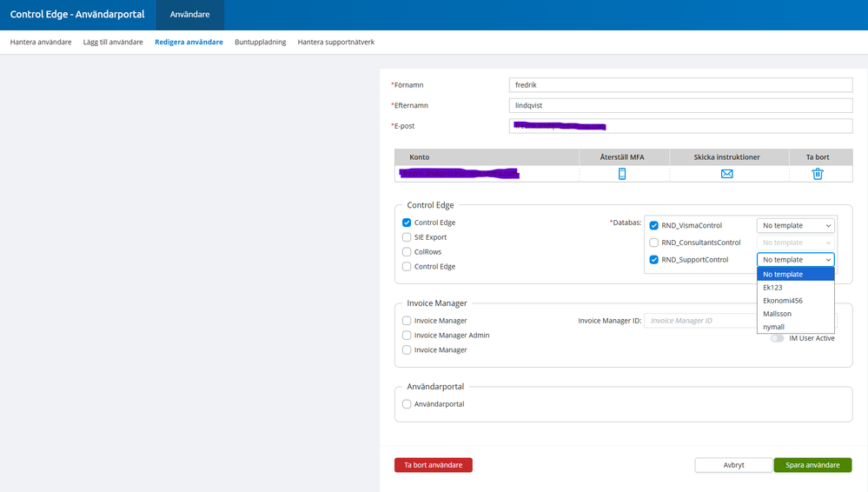Check the SIE Export checkbox
The height and width of the screenshot is (492, 868).
point(407,237)
